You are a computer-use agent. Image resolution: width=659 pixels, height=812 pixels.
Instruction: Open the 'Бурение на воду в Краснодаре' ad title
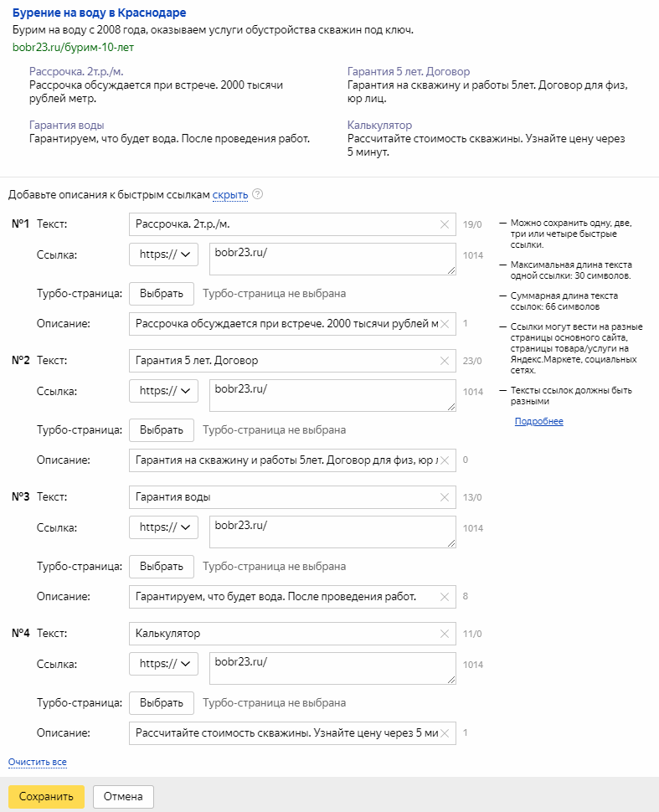[100, 13]
